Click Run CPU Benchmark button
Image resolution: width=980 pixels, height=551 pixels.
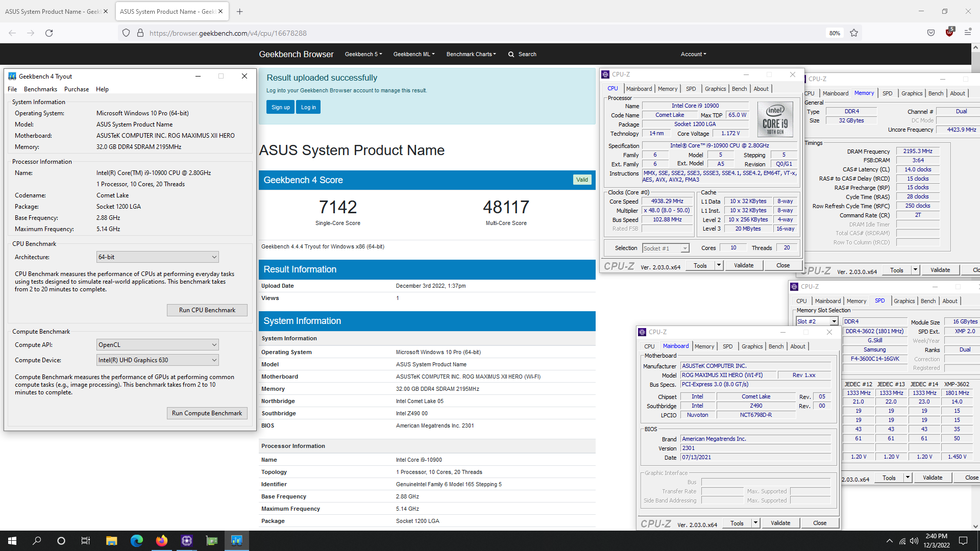point(207,310)
